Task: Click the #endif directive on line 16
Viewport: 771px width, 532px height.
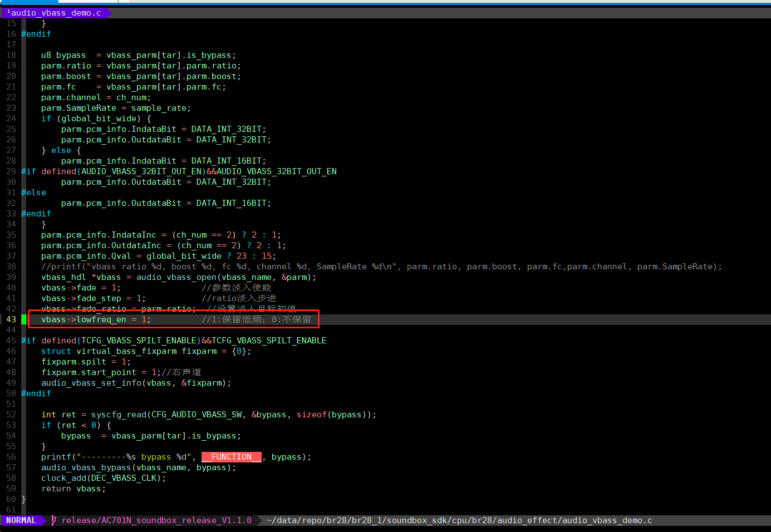Action: pos(36,34)
